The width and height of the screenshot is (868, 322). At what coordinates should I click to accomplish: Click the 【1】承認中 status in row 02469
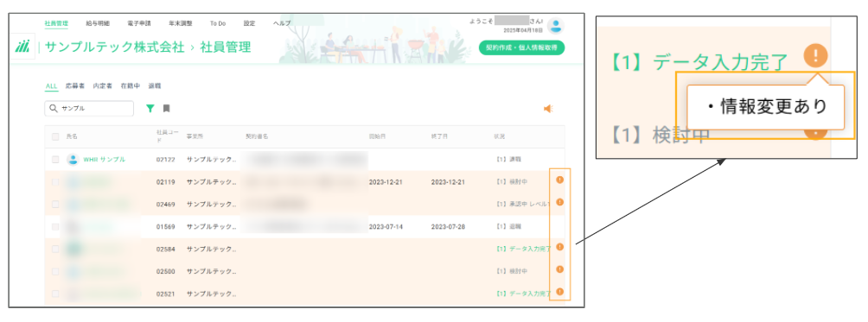[x=523, y=205]
